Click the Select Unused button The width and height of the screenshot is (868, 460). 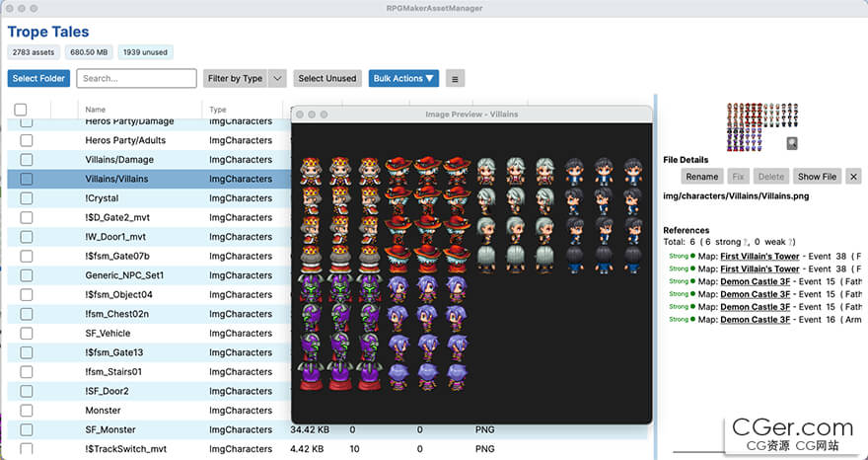click(x=326, y=78)
